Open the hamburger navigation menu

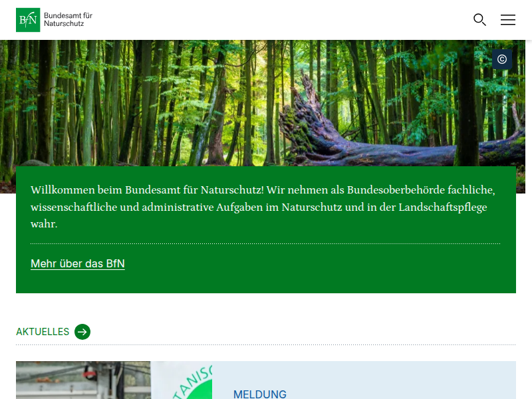coord(508,20)
